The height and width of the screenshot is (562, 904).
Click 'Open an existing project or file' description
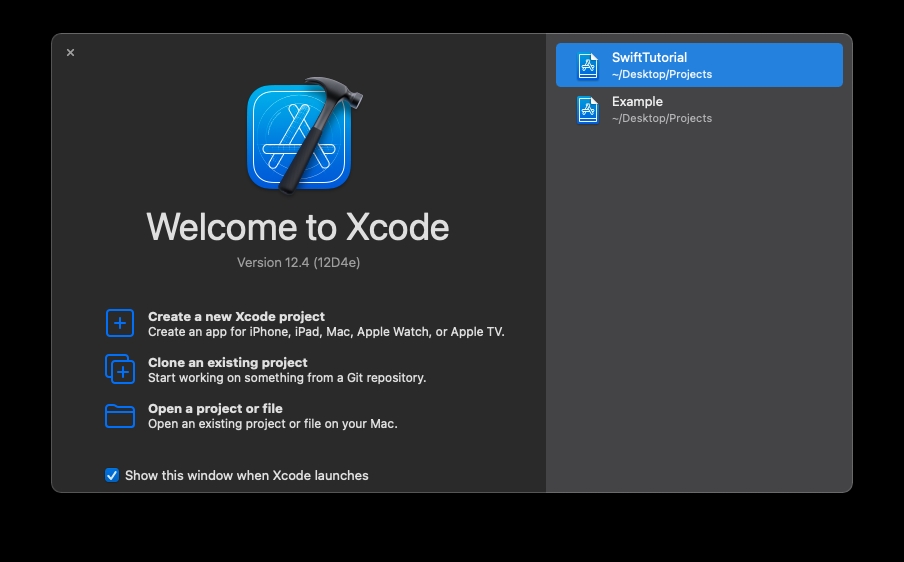click(x=272, y=424)
